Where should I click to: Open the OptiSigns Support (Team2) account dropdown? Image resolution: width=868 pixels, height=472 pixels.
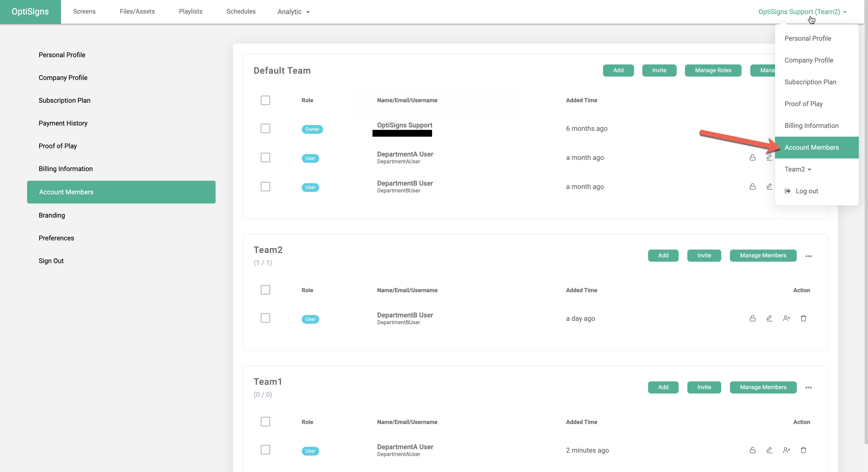[x=801, y=11]
